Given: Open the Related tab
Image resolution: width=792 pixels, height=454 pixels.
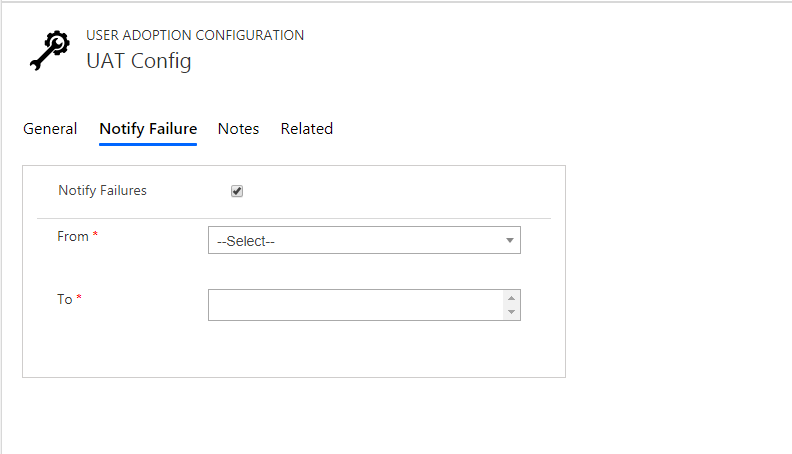Looking at the screenshot, I should point(307,129).
